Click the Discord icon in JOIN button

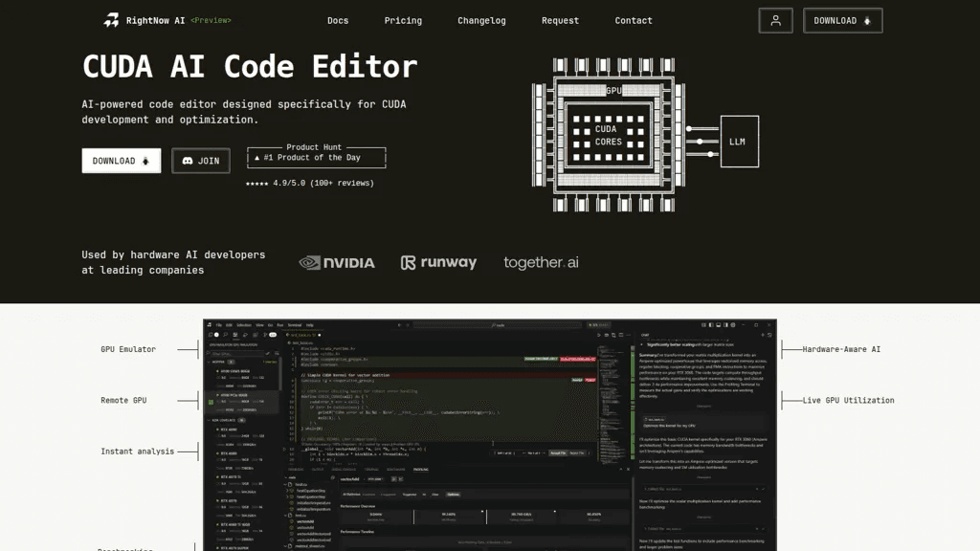tap(188, 161)
